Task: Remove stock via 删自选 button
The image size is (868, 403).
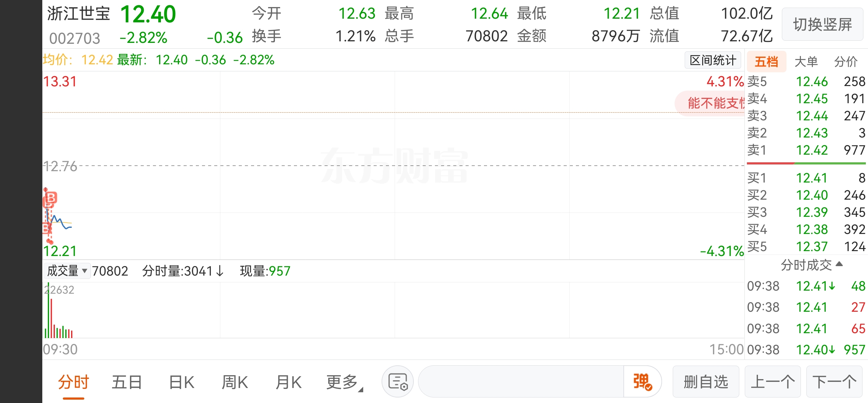Action: coord(706,382)
